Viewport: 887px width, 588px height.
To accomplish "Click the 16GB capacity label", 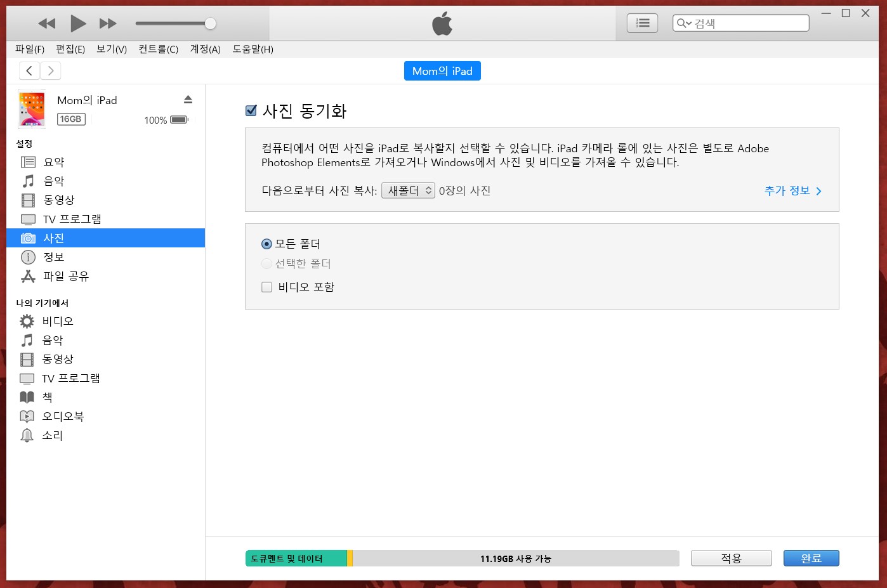I will point(71,119).
